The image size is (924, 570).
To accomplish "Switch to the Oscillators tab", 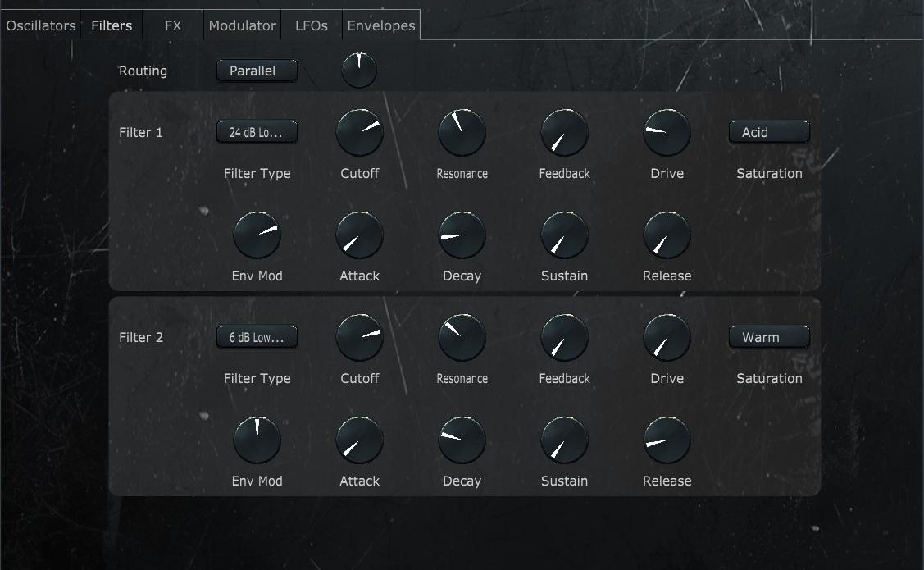I will coord(39,25).
